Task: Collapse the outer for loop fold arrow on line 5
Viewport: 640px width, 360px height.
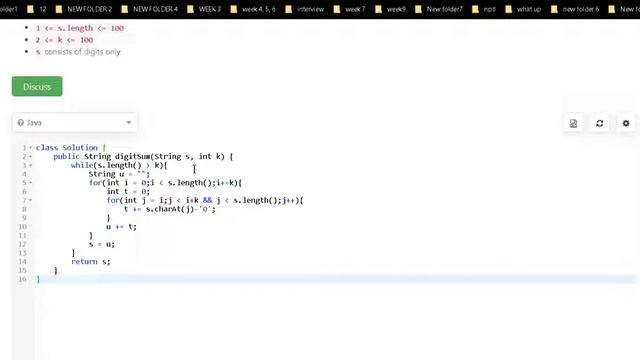Action: pyautogui.click(x=31, y=183)
